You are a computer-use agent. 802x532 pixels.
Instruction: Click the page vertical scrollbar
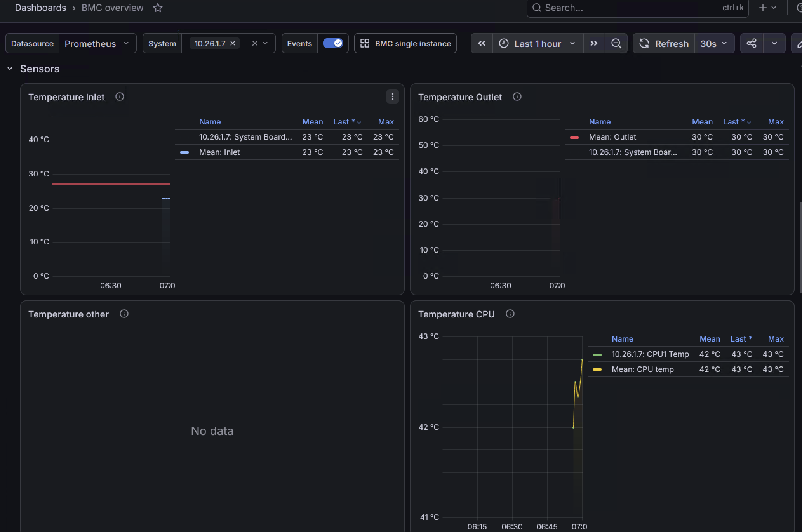pos(800,247)
